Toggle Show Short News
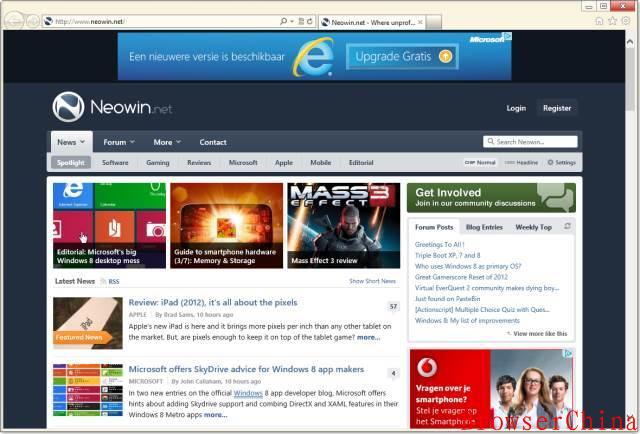 [372, 281]
